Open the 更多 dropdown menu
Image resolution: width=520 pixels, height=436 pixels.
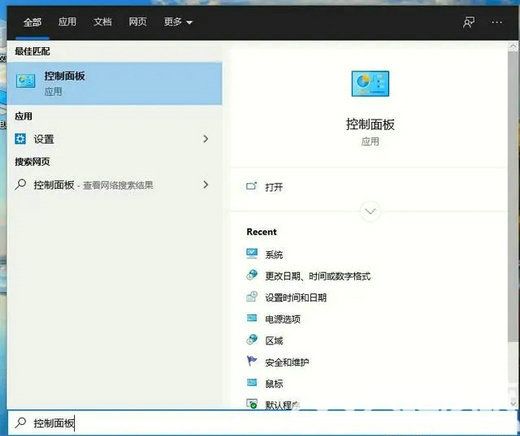tap(178, 22)
